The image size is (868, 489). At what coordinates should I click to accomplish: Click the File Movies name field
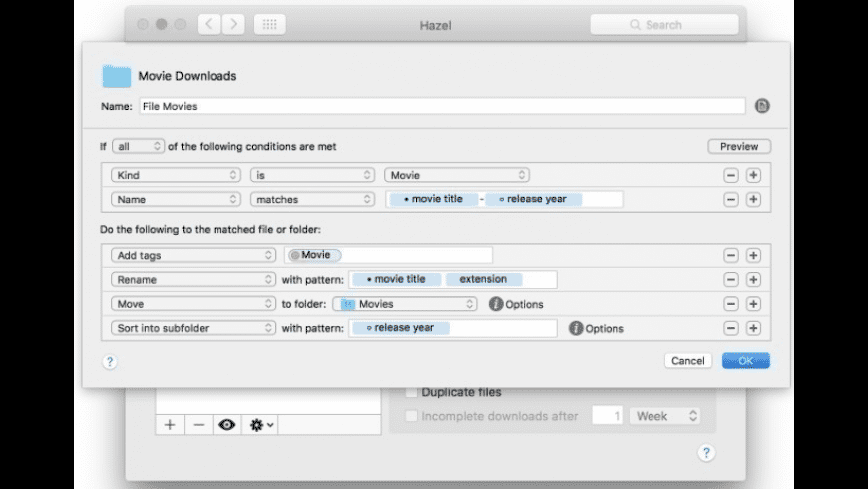[x=442, y=106]
